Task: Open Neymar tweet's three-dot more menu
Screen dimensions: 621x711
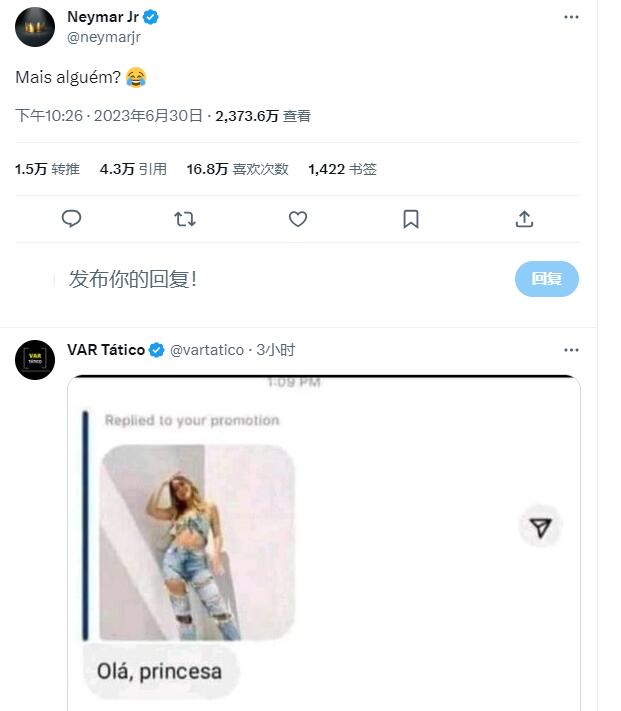Action: [x=571, y=17]
